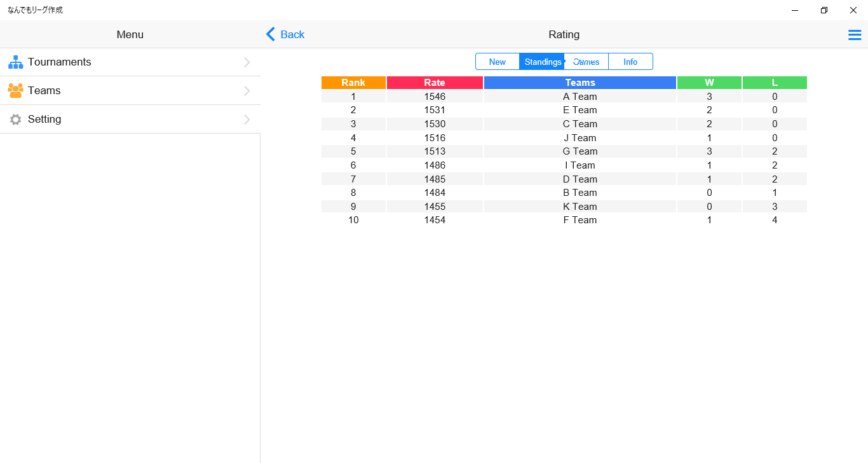Expand the Setting row chevron
This screenshot has height=463, width=868.
tap(247, 120)
